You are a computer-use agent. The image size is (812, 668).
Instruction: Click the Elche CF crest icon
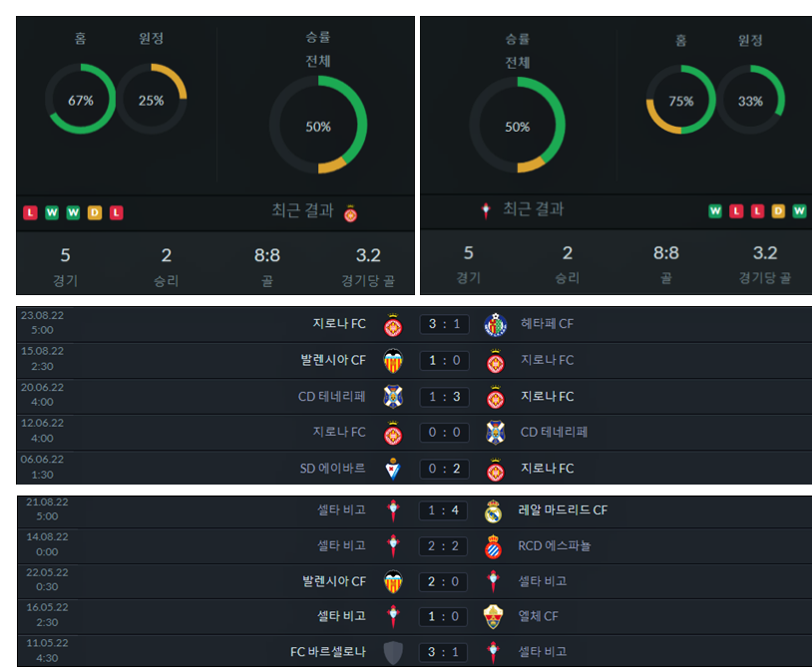tap(493, 616)
